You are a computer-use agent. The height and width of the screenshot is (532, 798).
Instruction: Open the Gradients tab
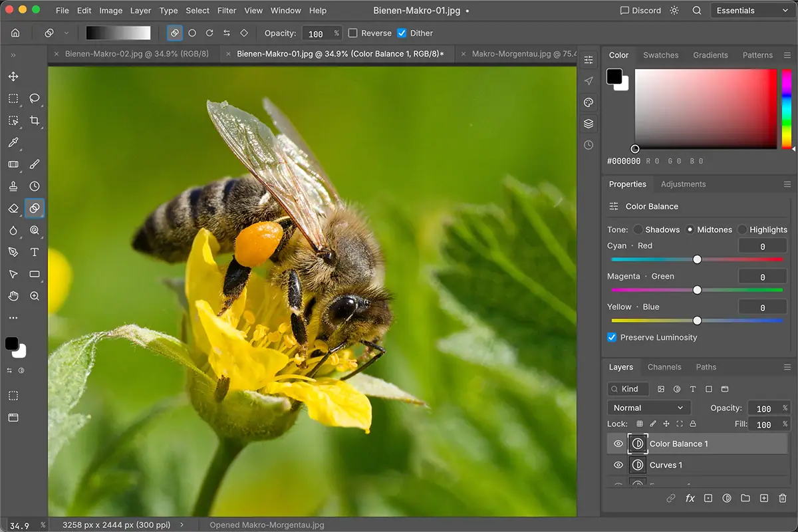point(710,55)
